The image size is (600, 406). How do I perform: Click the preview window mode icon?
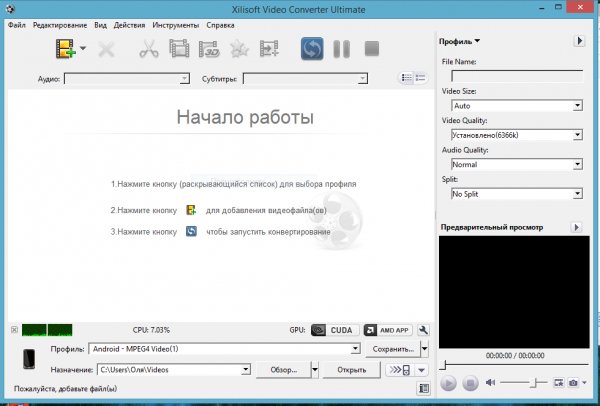pos(558,382)
